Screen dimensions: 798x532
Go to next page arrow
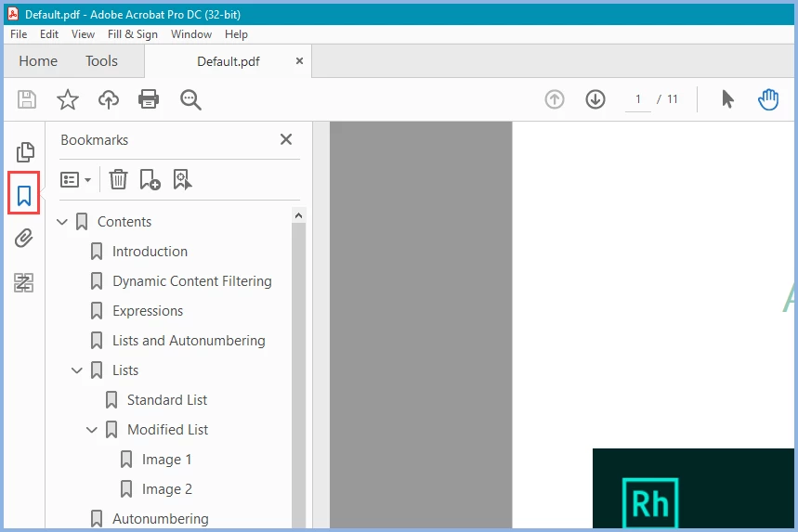[595, 99]
